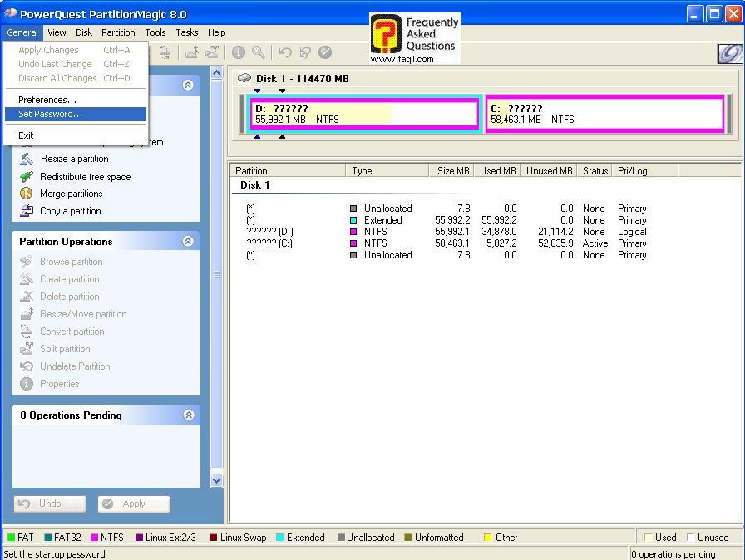The image size is (745, 560).
Task: Click the Properties info toolbar icon
Action: [x=239, y=52]
